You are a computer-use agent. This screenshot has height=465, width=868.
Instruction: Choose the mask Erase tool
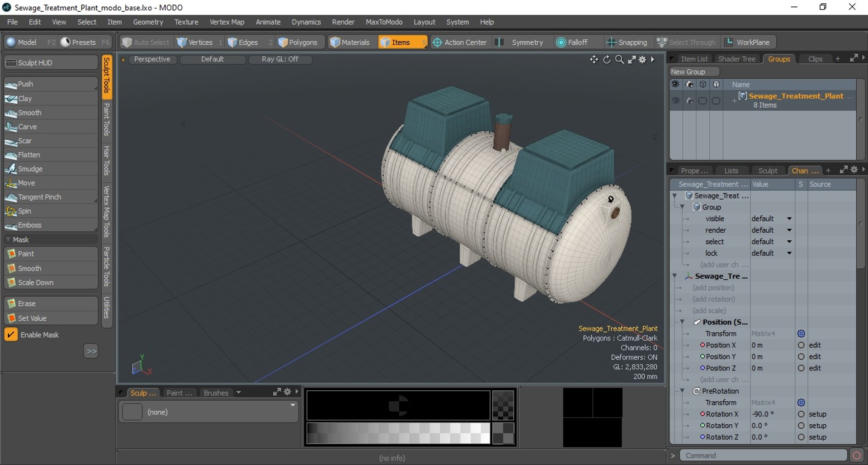pos(51,304)
